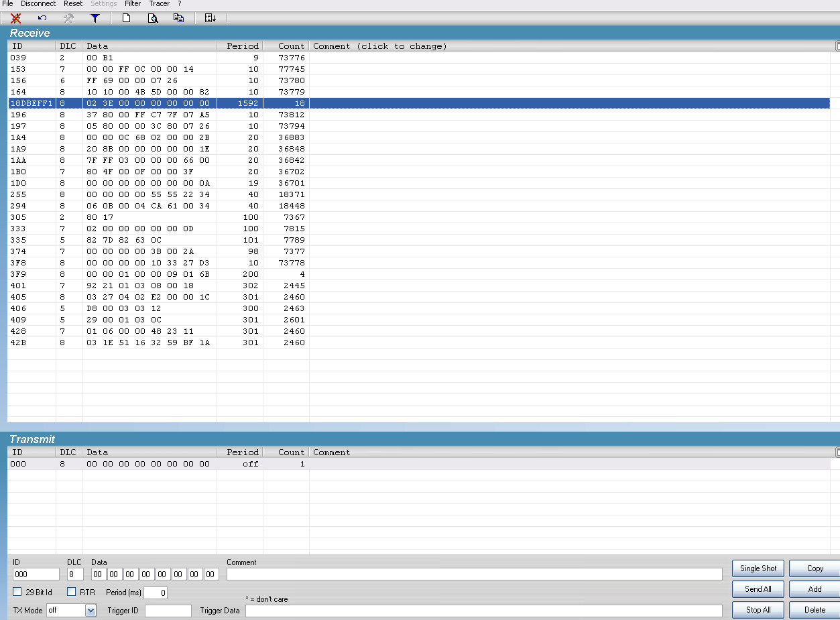Select the receive row with ID 3F9
Image resolution: width=840 pixels, height=620 pixels.
419,274
